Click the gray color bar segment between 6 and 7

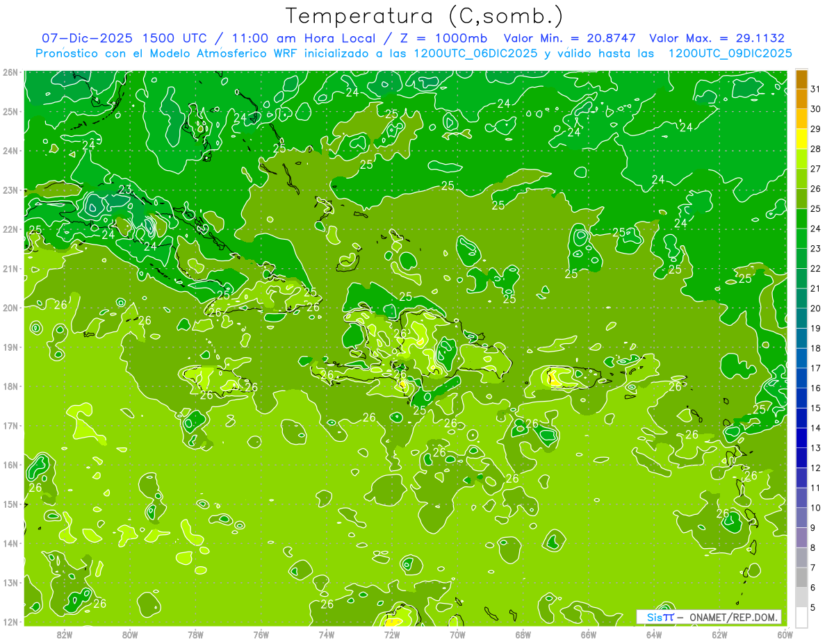pos(801,577)
